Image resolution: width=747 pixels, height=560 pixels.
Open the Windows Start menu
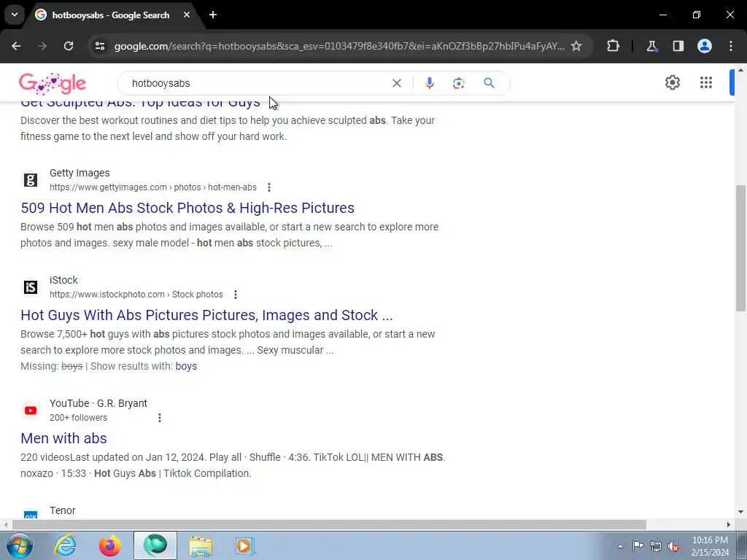[x=20, y=545]
